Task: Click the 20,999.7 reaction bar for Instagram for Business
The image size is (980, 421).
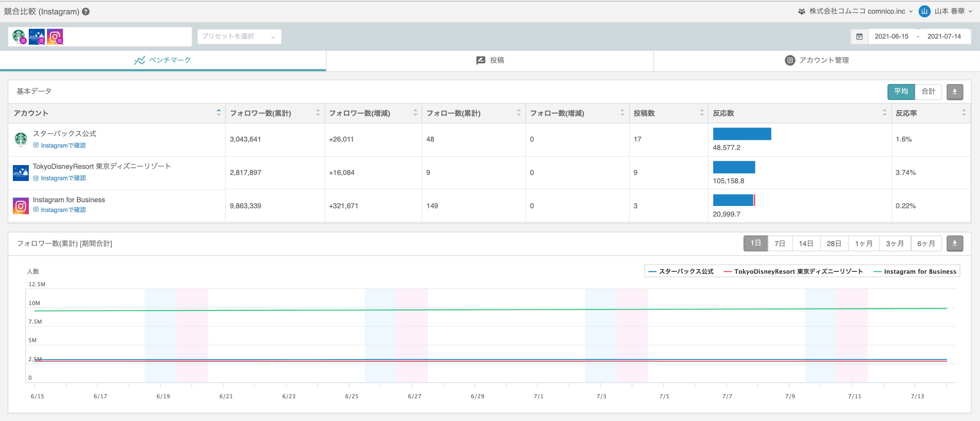Action: [x=734, y=200]
